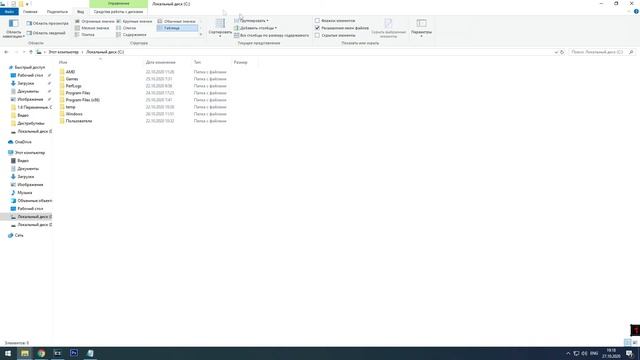
Task: Click Local Disk (C:) breadcrumb in address bar
Action: coord(105,52)
